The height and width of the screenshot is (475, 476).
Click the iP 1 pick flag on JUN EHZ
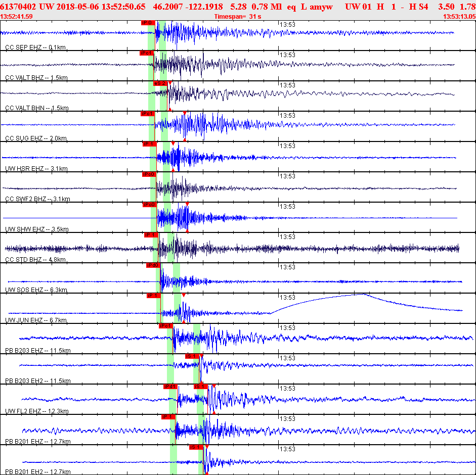[x=154, y=296]
